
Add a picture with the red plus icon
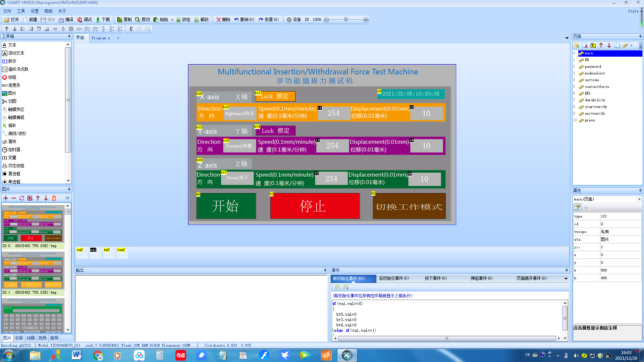(6, 198)
